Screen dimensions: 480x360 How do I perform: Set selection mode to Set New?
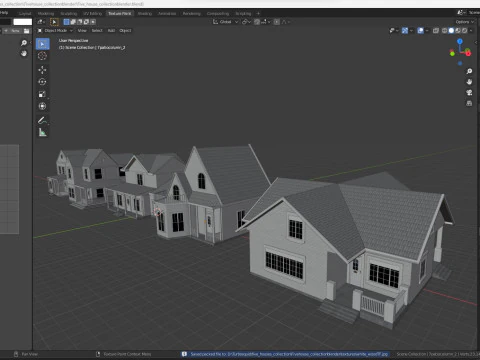(66, 22)
